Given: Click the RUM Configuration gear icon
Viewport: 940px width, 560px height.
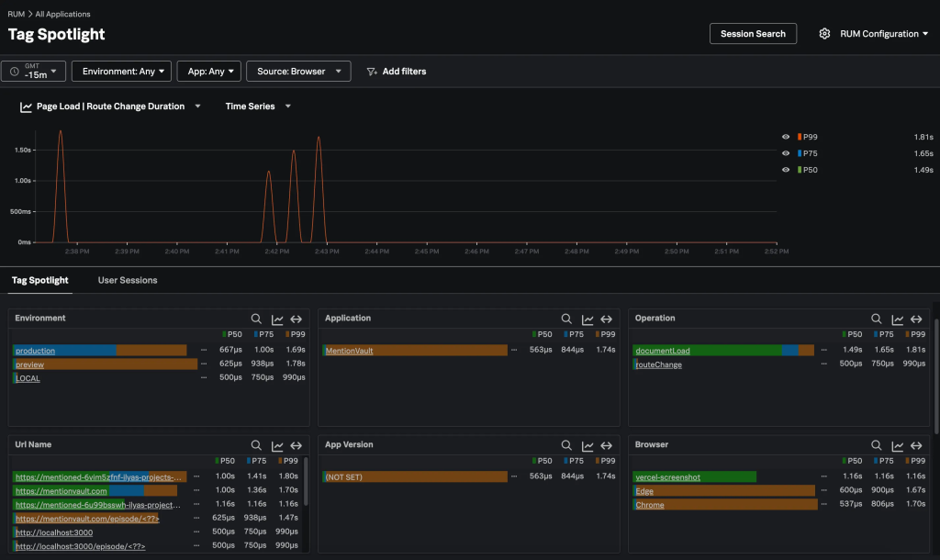Looking at the screenshot, I should (x=824, y=34).
